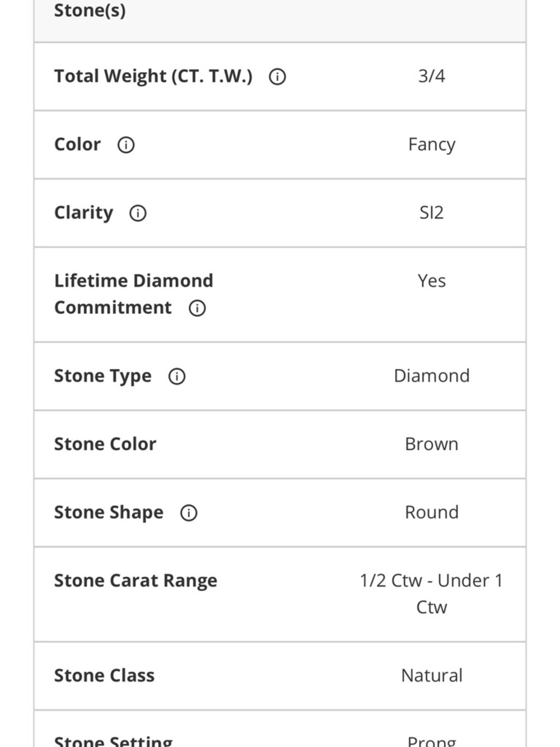Select the Natural stone class value

click(431, 676)
